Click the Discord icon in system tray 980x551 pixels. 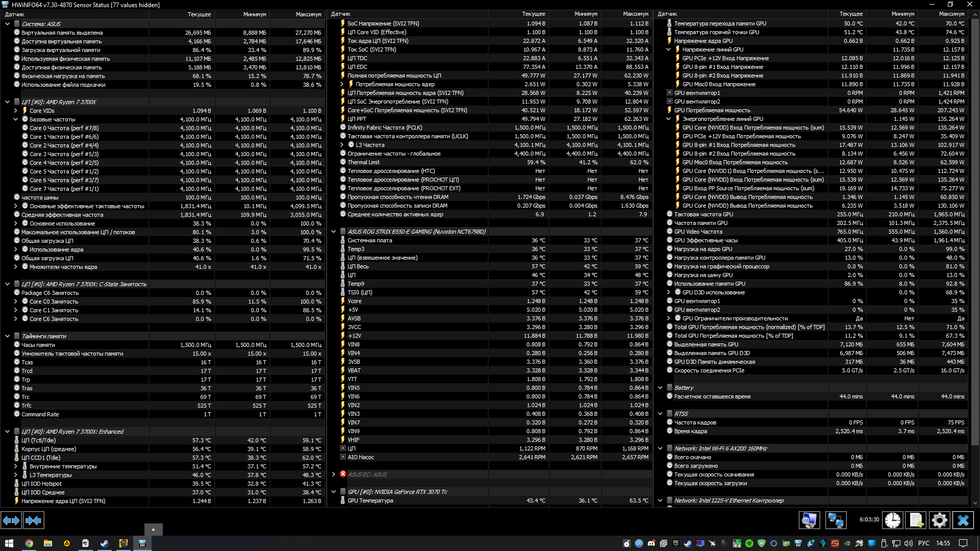pos(651,543)
